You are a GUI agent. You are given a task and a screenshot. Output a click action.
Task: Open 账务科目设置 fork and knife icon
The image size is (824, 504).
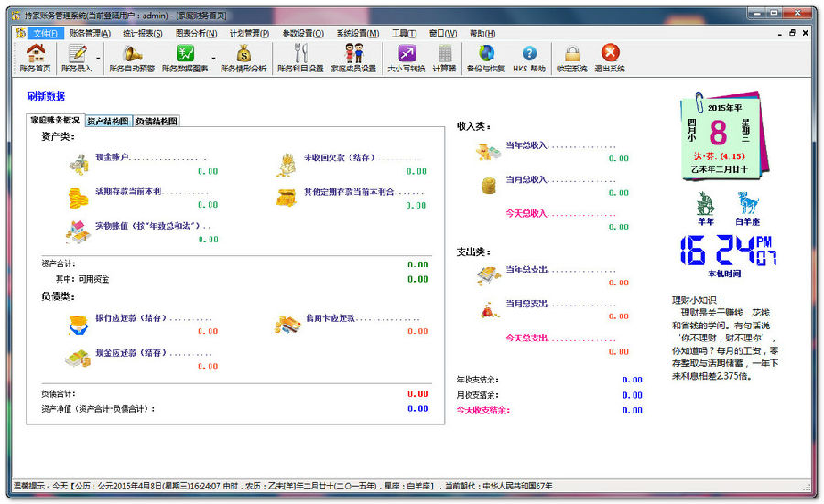[x=300, y=59]
